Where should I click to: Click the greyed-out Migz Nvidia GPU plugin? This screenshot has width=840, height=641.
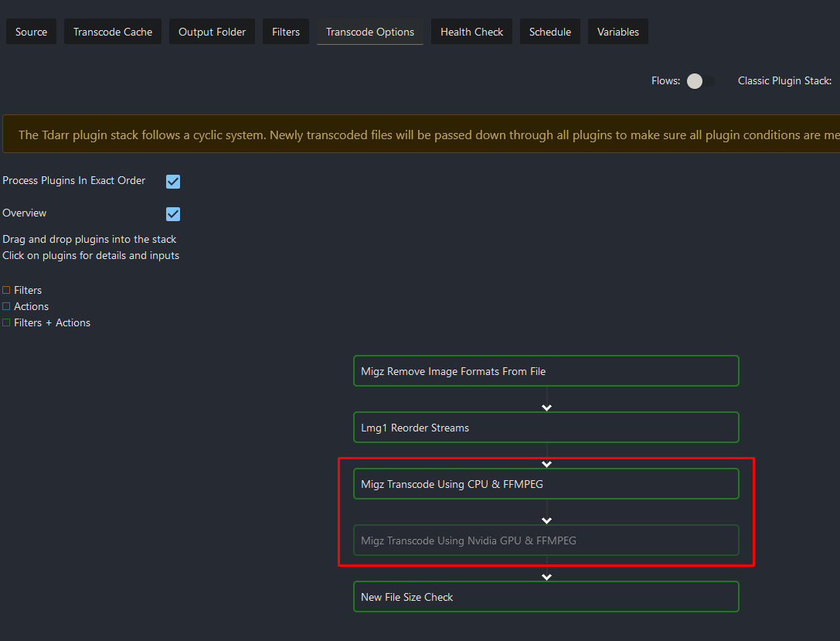coord(546,540)
